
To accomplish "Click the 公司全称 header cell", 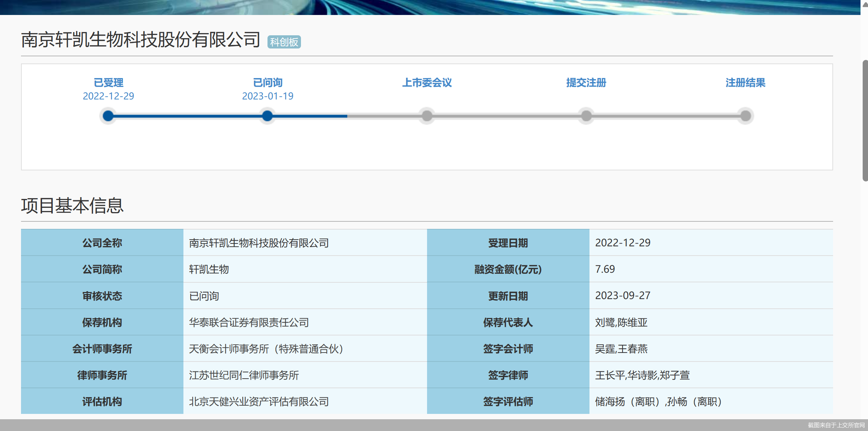I will pyautogui.click(x=102, y=243).
